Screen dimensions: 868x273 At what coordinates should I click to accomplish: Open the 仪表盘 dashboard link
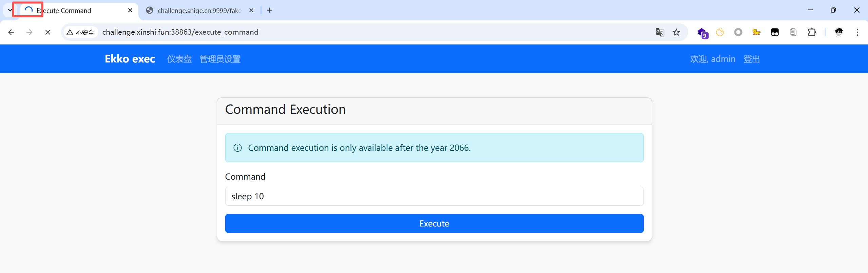[x=179, y=59]
